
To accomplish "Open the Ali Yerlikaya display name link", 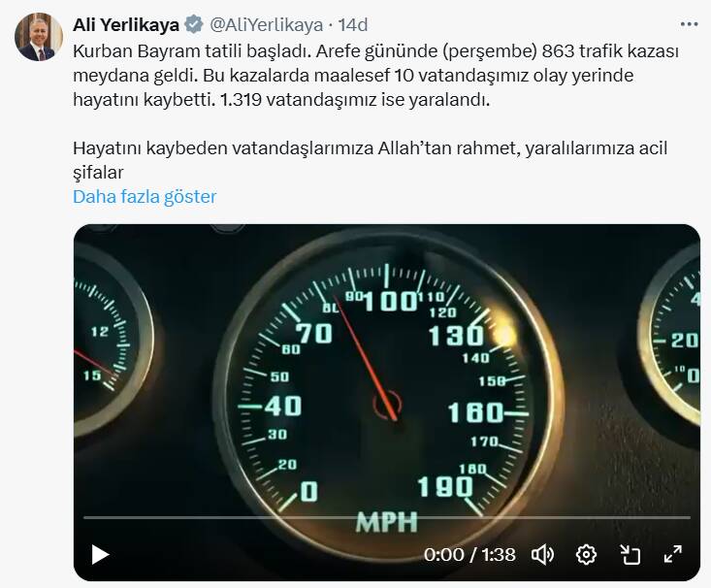I will 126,24.
